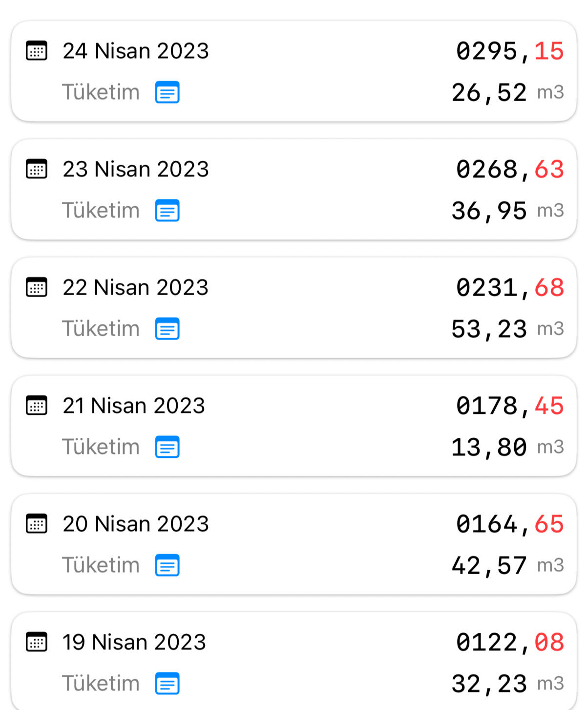Click the calendar icon beside 22 Nisan 2023
This screenshot has height=710, width=588.
pos(37,287)
